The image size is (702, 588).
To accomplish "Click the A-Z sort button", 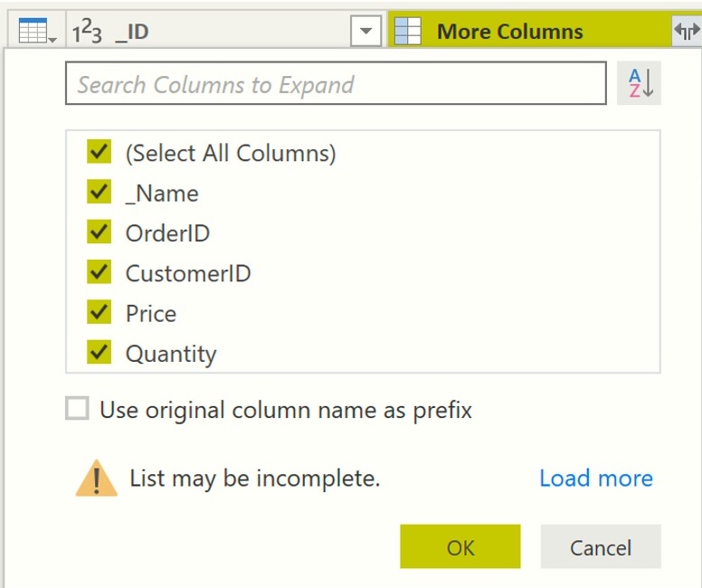I will (640, 84).
